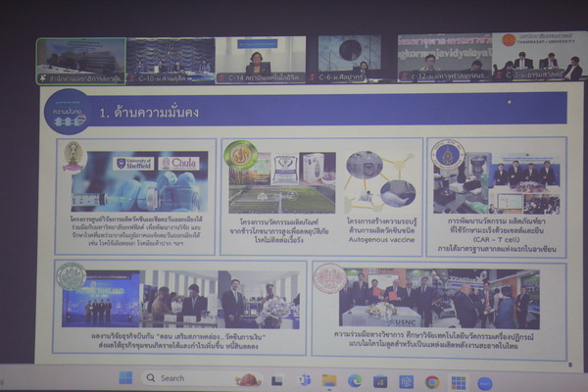Click the muted mic icon on C-6 tile
The height and width of the screenshot is (392, 588).
click(313, 77)
